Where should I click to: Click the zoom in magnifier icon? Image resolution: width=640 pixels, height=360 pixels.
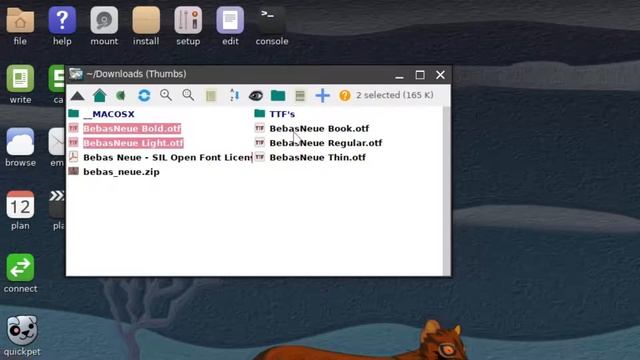tap(166, 95)
